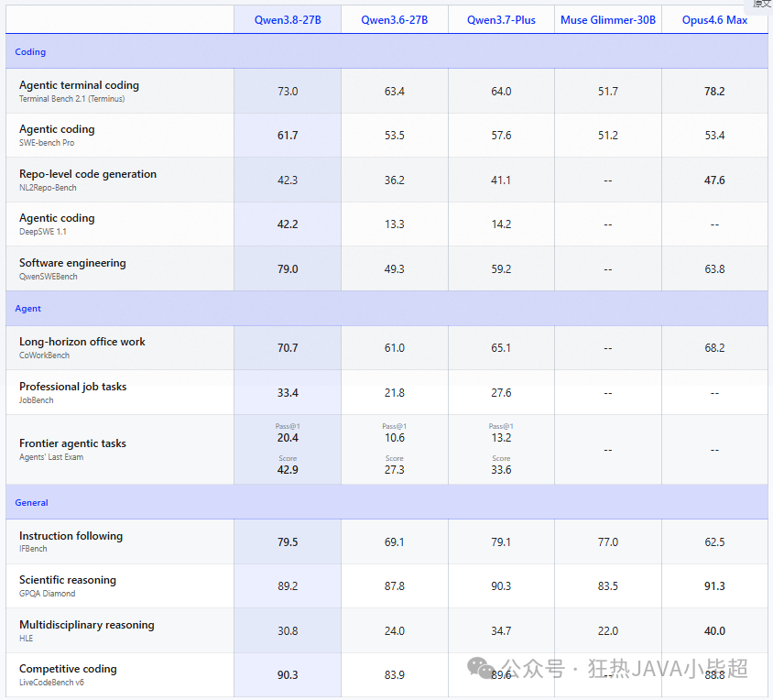The height and width of the screenshot is (700, 773).
Task: Select the DeepSWE 1.1 subtitle
Action: [x=42, y=232]
